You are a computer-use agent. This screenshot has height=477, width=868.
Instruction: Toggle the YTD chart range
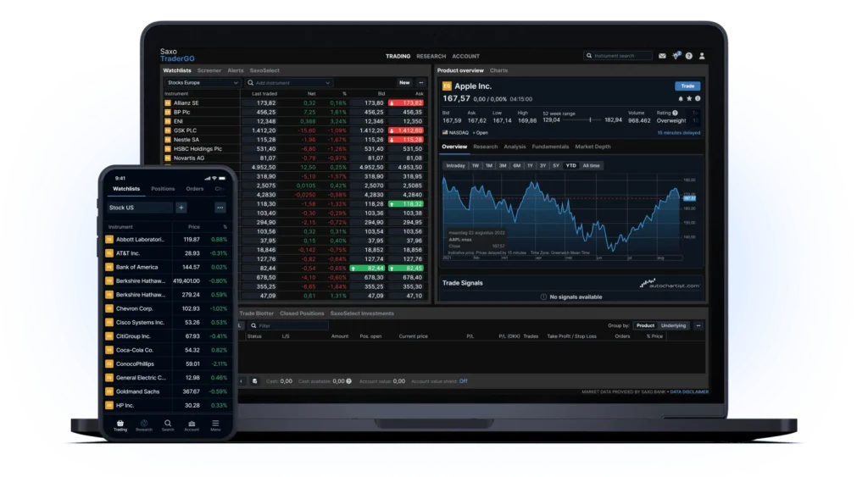tap(570, 165)
